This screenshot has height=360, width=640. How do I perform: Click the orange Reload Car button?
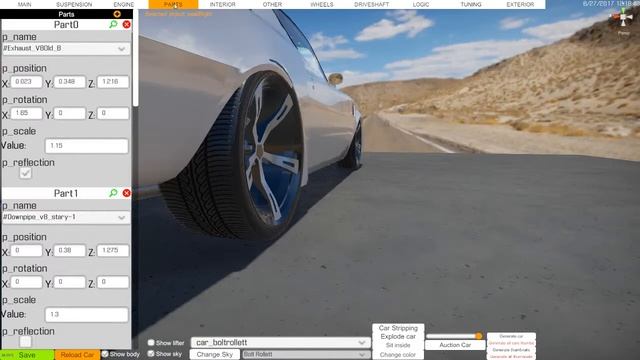[x=77, y=355]
